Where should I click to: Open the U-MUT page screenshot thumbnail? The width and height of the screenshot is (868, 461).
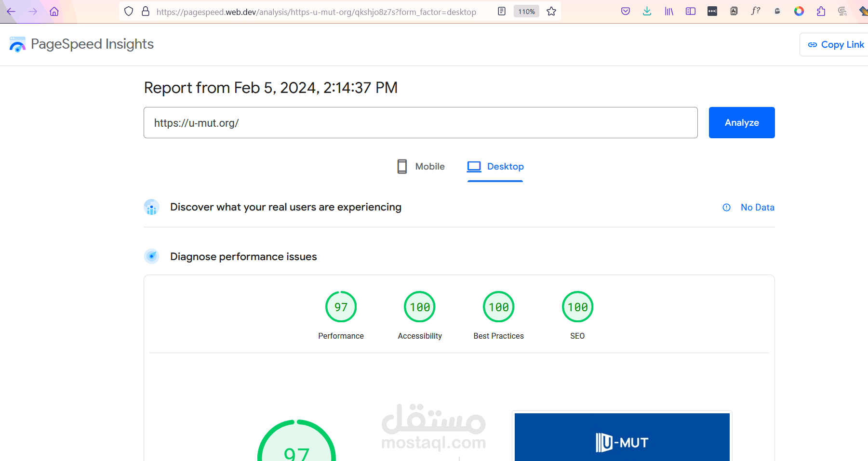click(x=622, y=437)
